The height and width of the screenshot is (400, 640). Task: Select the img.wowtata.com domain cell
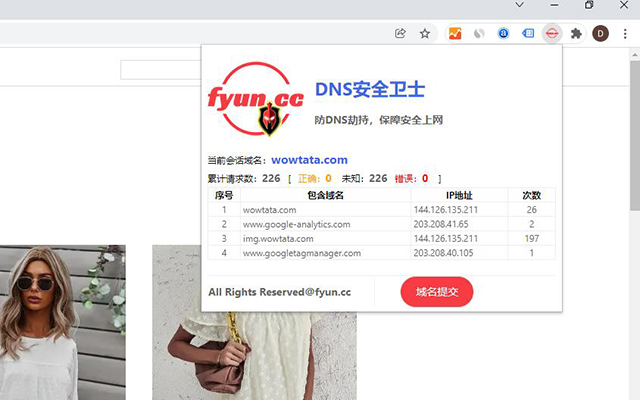coord(278,238)
